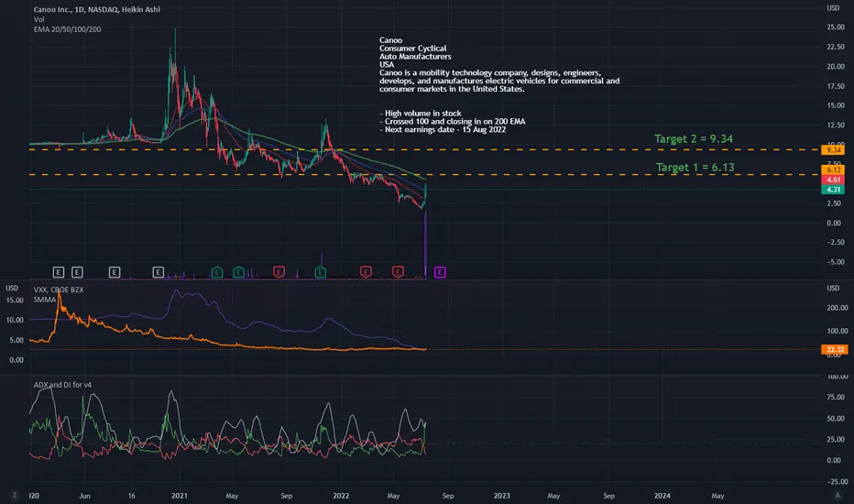Click the 75.00 value on ADX axis
Image resolution: width=854 pixels, height=504 pixels.
[836, 397]
